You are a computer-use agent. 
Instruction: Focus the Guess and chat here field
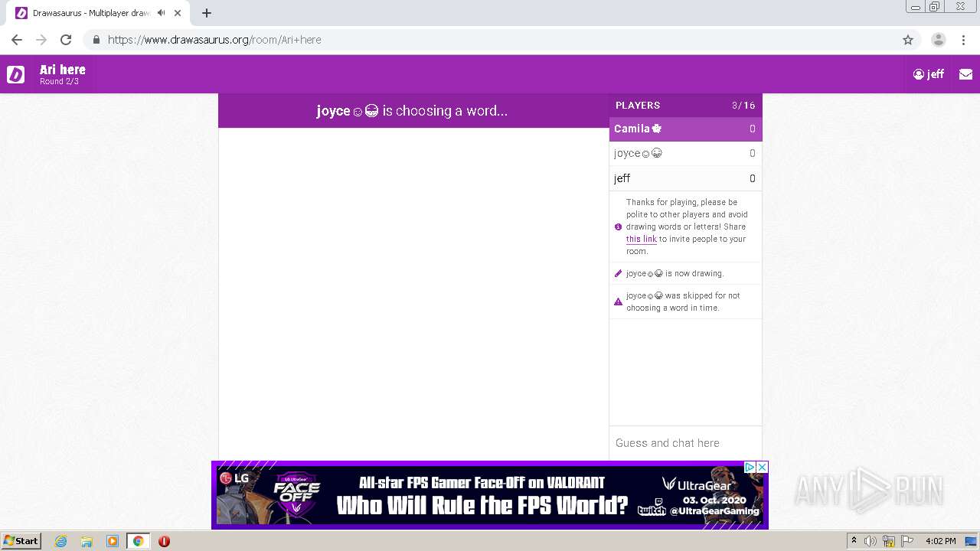[685, 443]
